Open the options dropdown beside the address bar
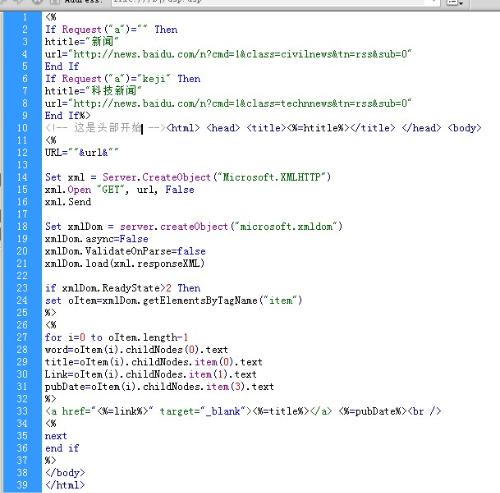 coord(455,2)
